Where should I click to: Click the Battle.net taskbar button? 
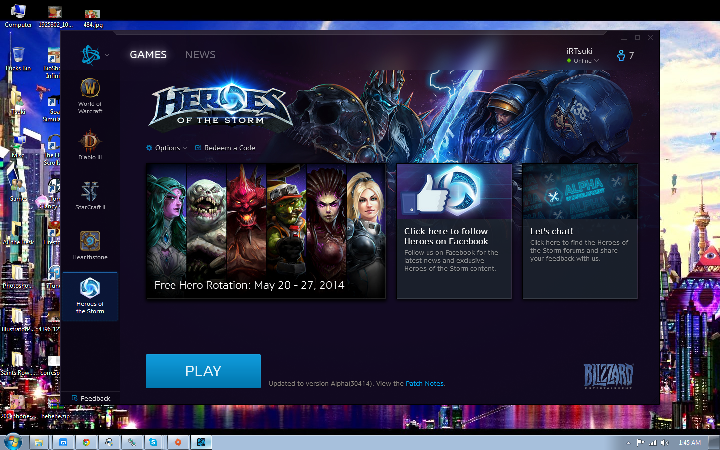click(x=201, y=442)
